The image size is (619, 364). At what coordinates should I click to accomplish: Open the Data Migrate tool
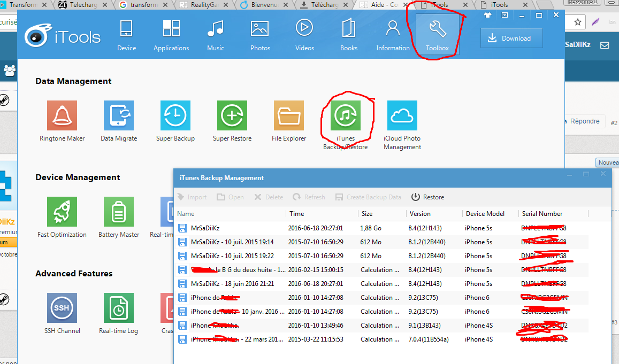coord(119,121)
